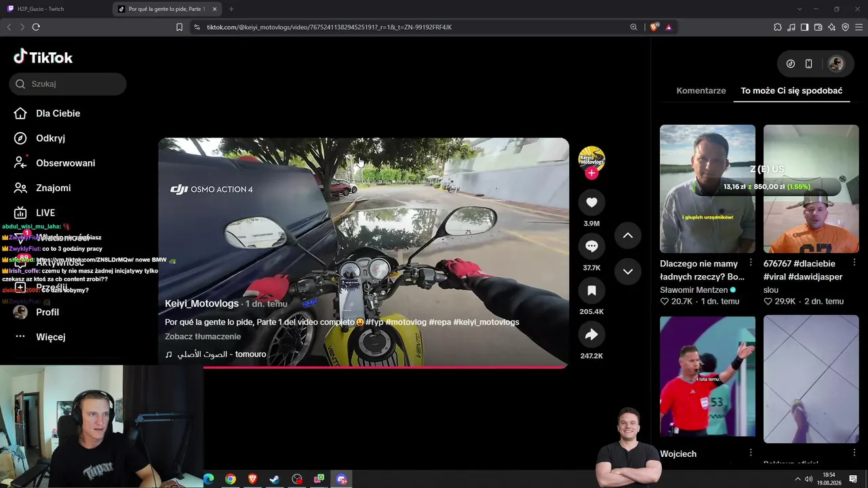Save video with the bookmark icon

[591, 291]
